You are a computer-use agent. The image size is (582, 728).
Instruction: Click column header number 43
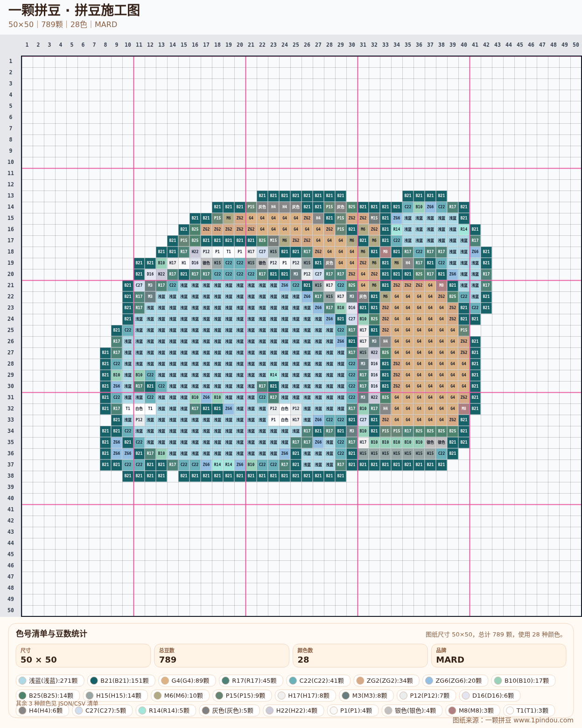498,45
